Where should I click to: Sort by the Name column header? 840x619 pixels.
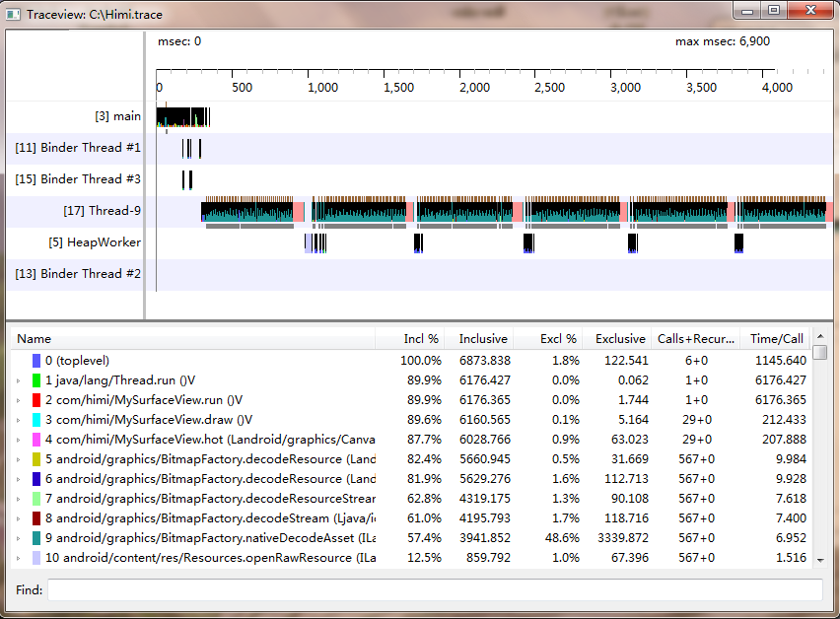coord(35,339)
